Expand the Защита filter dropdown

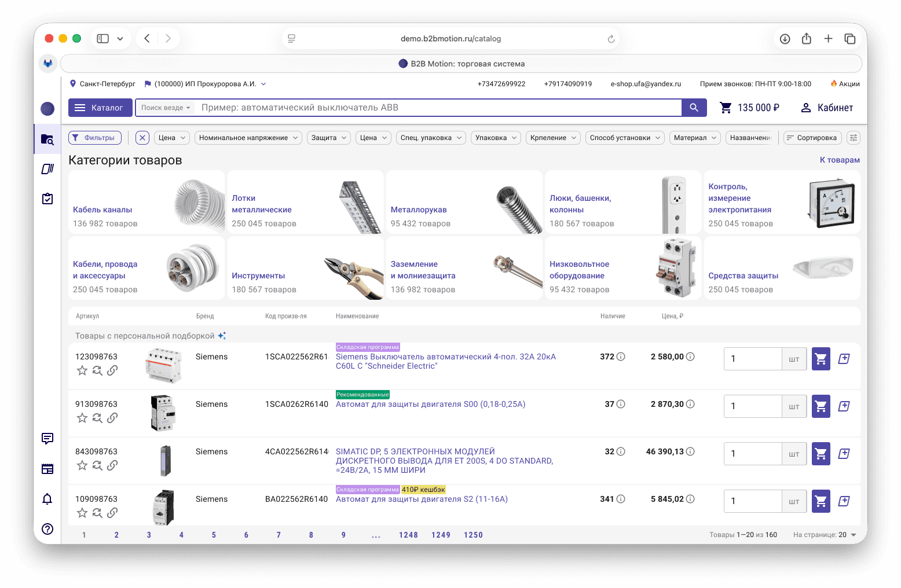coord(329,138)
